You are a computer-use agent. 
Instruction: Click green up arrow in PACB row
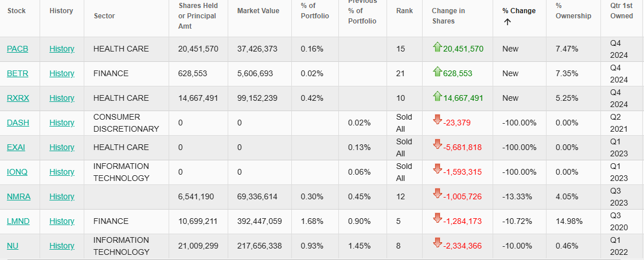pos(438,47)
